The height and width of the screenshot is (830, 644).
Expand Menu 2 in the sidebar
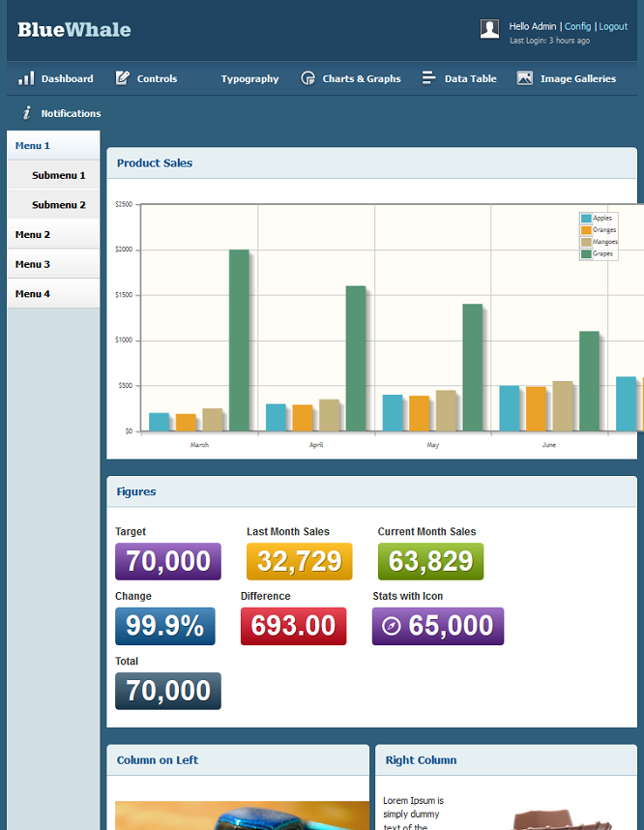33,234
